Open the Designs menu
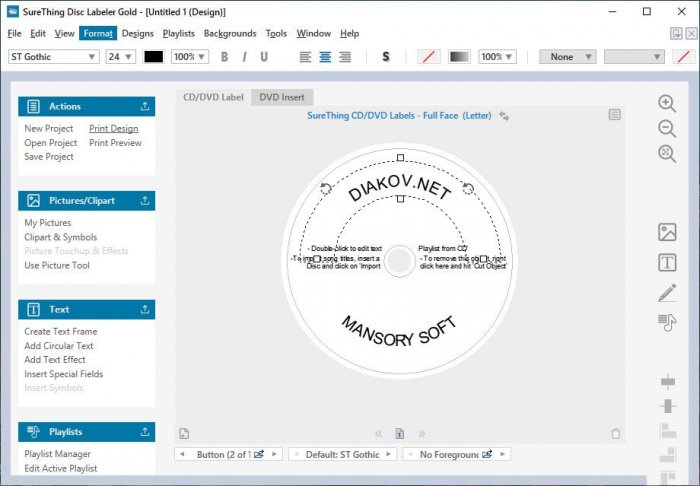The height and width of the screenshot is (486, 700). click(x=138, y=33)
